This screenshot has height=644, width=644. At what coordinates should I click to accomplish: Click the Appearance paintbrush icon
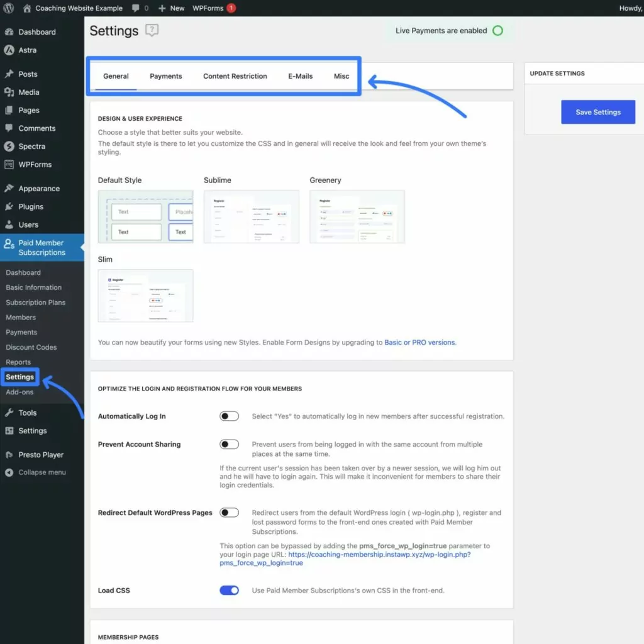(x=9, y=189)
